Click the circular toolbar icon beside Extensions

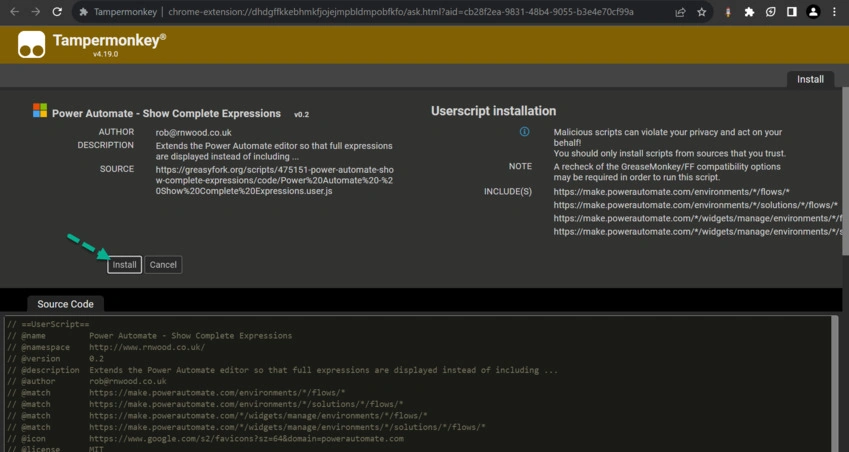point(770,12)
